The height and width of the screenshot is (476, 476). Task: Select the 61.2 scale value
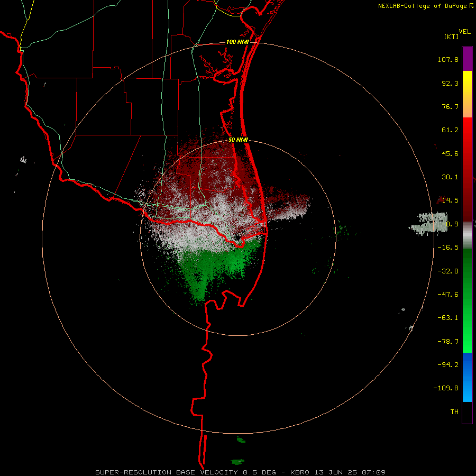pyautogui.click(x=450, y=130)
